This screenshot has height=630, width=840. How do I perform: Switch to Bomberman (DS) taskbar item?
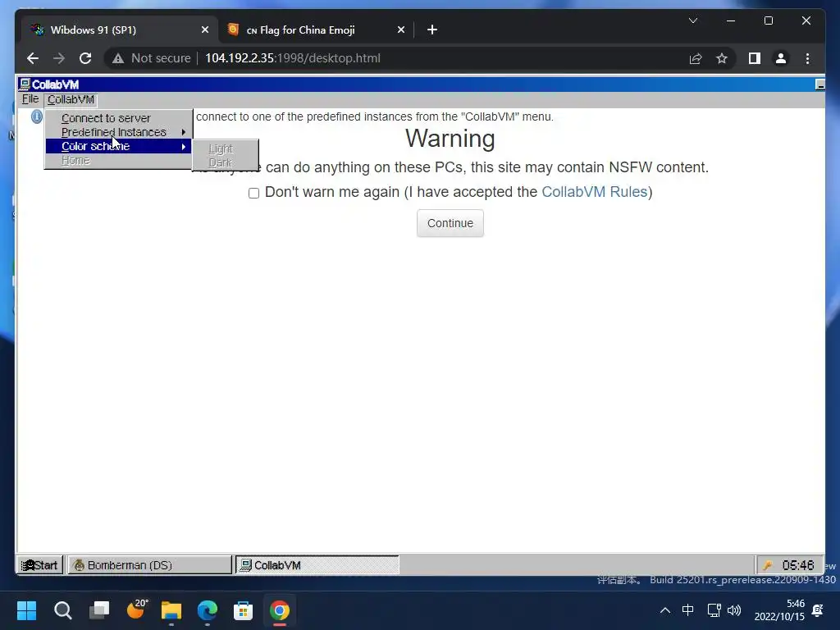click(149, 565)
